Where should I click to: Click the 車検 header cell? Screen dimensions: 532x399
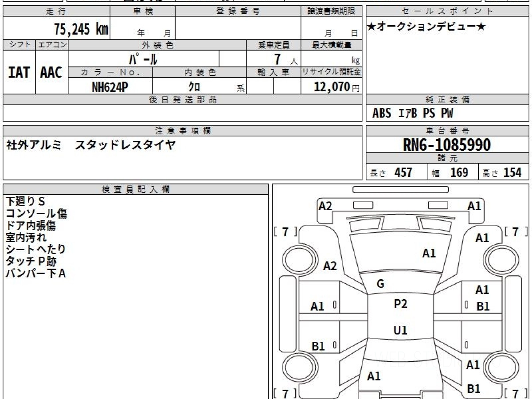(142, 12)
